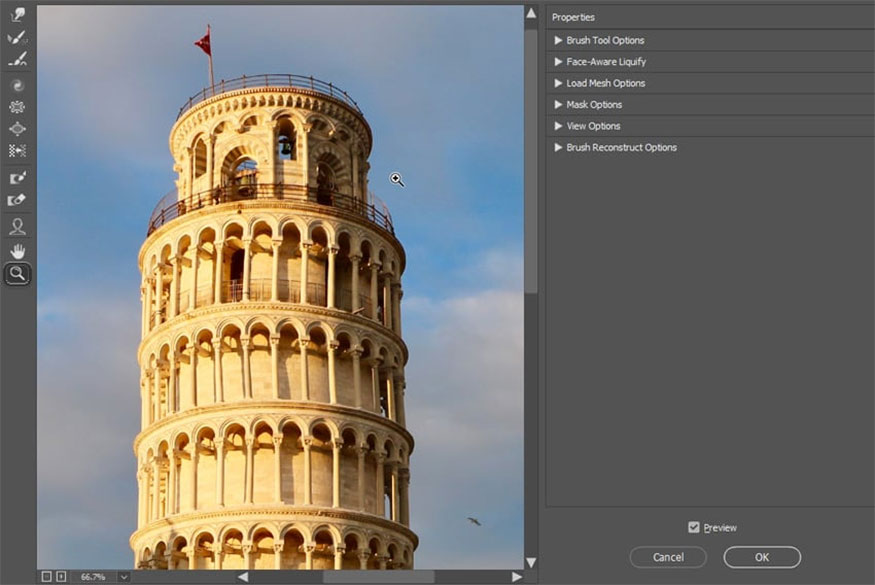Click the OK button
This screenshot has width=875, height=585.
[x=762, y=557]
